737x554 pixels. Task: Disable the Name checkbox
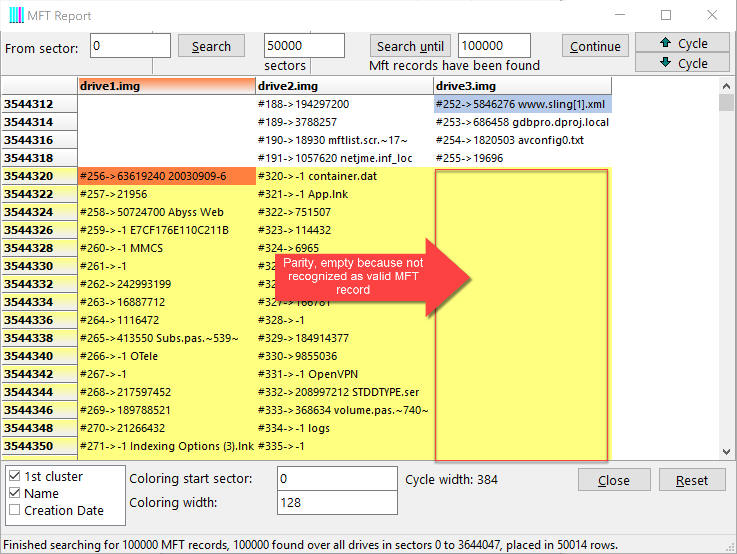14,494
